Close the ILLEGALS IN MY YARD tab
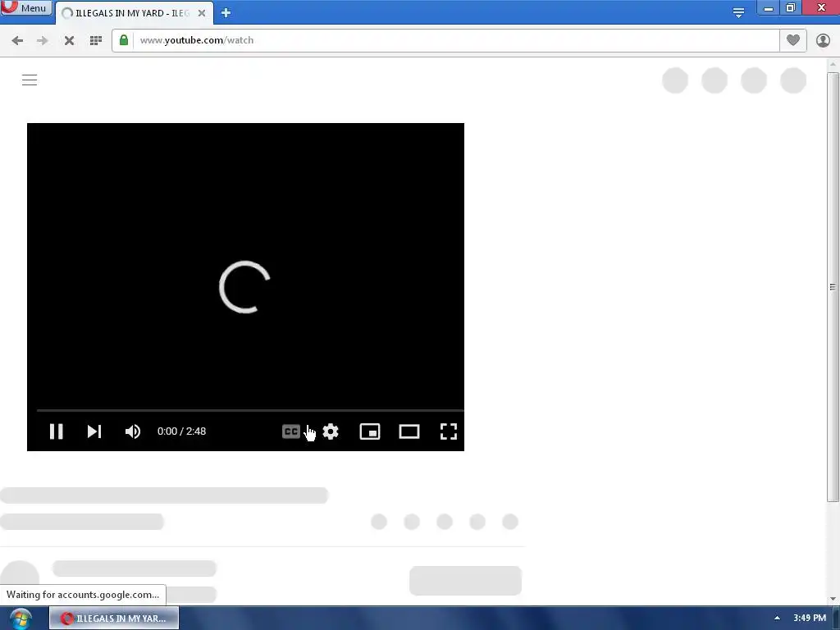 [x=202, y=13]
